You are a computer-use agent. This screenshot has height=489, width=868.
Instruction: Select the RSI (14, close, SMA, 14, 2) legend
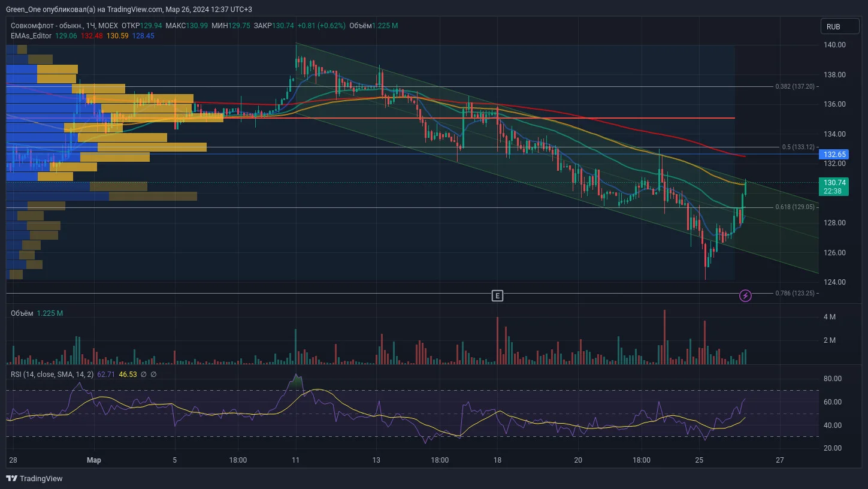52,375
